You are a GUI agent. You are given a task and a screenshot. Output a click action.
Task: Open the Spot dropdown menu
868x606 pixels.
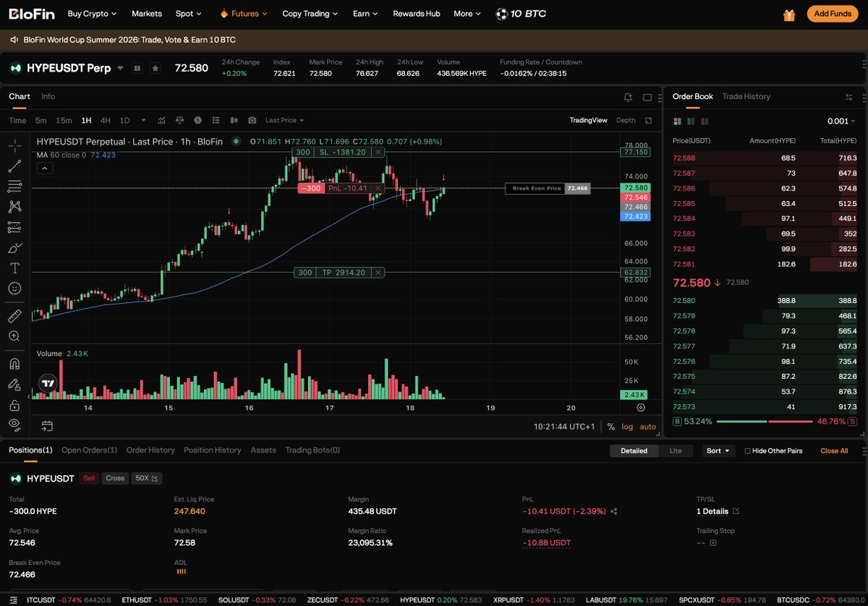188,14
